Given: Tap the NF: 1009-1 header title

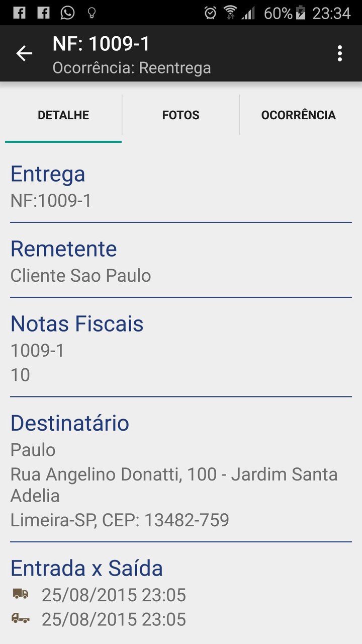Looking at the screenshot, I should point(101,44).
